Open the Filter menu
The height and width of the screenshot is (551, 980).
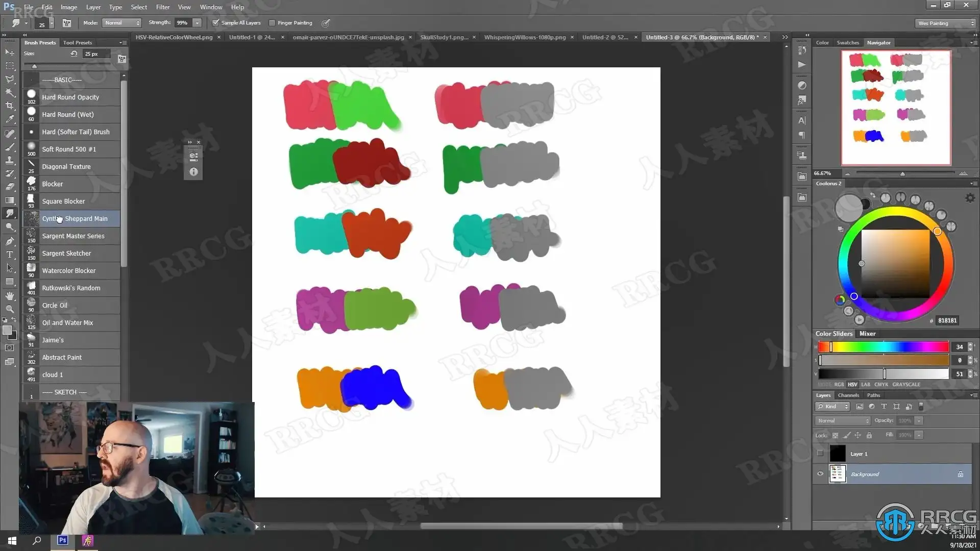163,7
